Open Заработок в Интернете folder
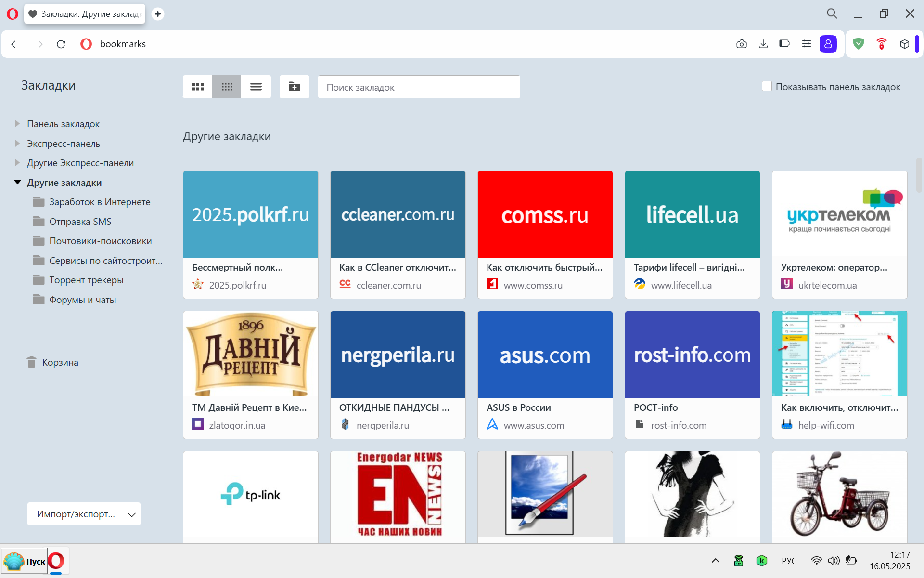The image size is (924, 578). coord(91,202)
